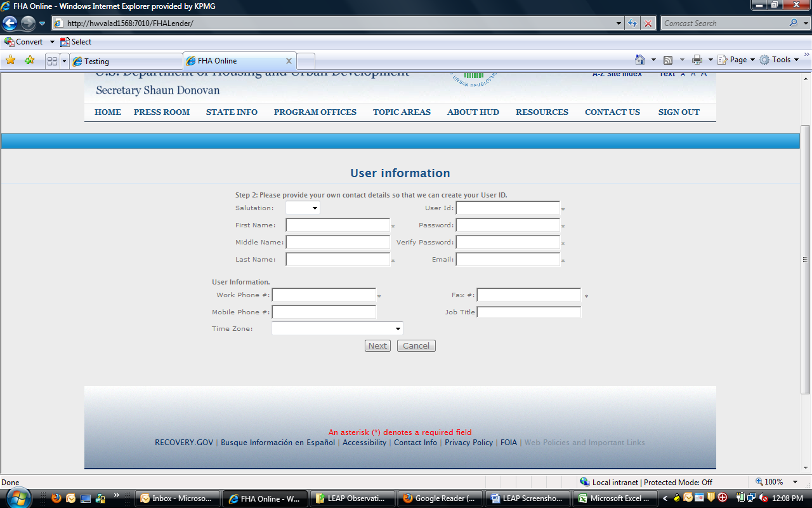Screen dimensions: 812x508
Task: Click the browser Back arrow button
Action: 10,23
